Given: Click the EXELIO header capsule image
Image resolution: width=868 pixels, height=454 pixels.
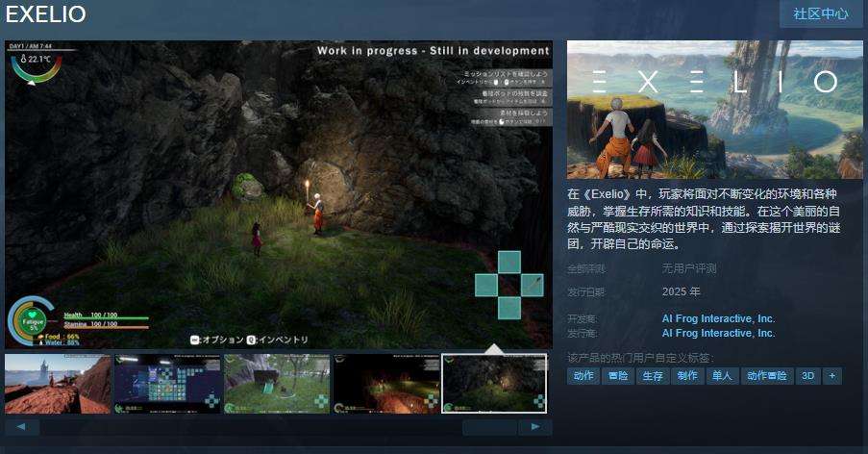Looking at the screenshot, I should (x=714, y=110).
